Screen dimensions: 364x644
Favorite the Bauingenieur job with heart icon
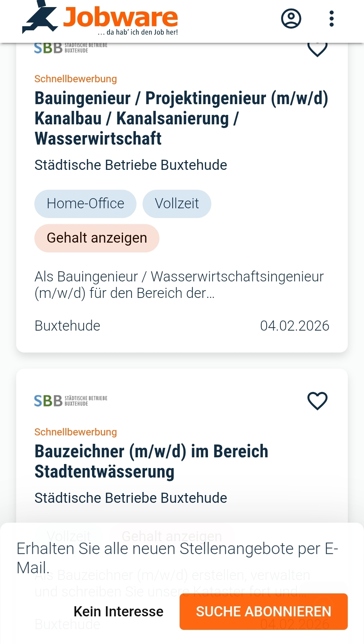pyautogui.click(x=317, y=50)
